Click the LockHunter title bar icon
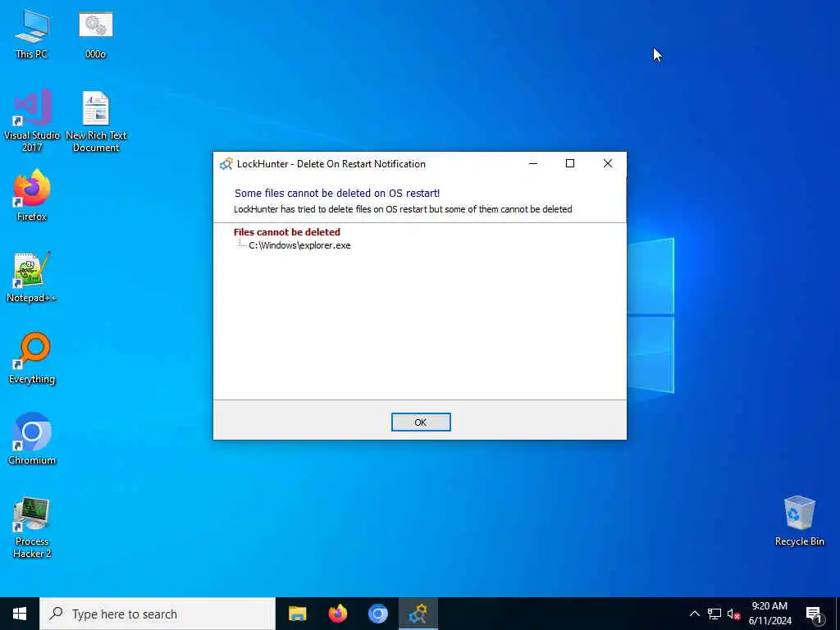Image resolution: width=840 pixels, height=630 pixels. click(x=226, y=163)
